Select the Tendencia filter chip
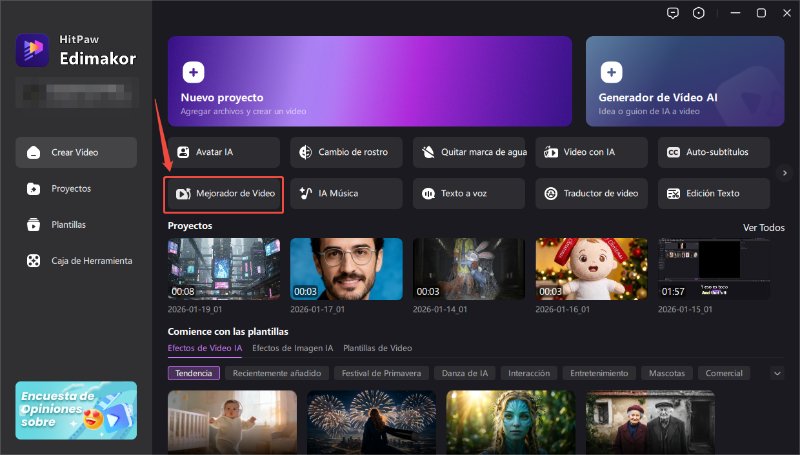This screenshot has height=455, width=800. coord(194,373)
